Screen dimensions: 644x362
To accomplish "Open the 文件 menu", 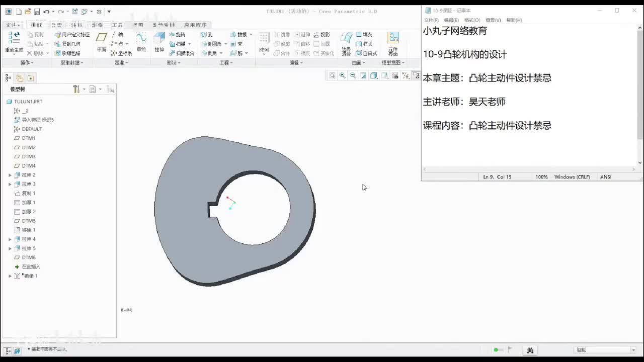I will [13, 25].
